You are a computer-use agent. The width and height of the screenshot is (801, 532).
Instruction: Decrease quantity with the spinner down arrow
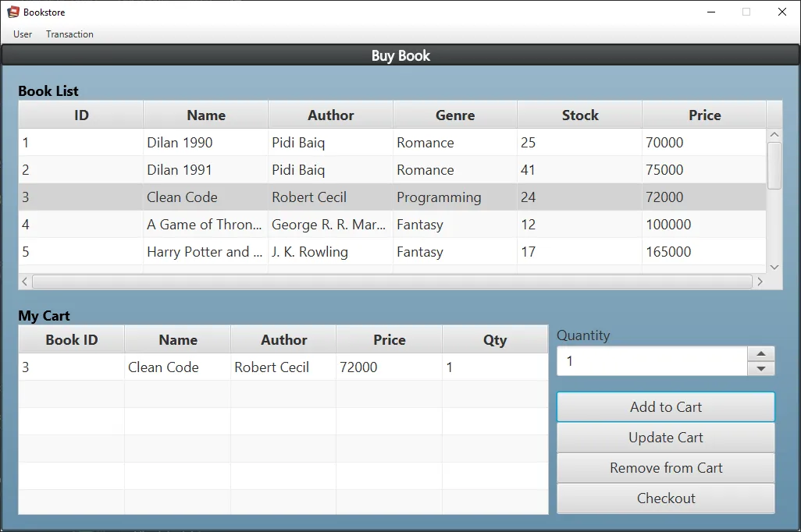761,369
